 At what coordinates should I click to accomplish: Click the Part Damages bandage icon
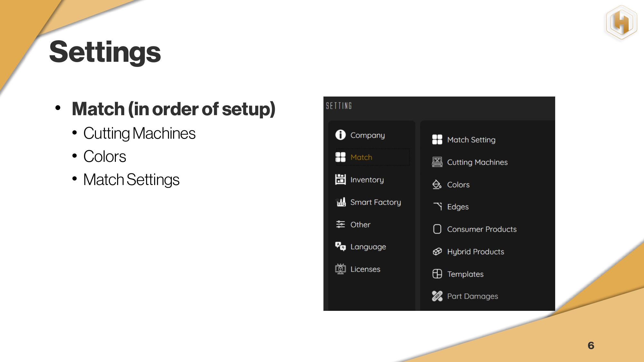coord(437,296)
